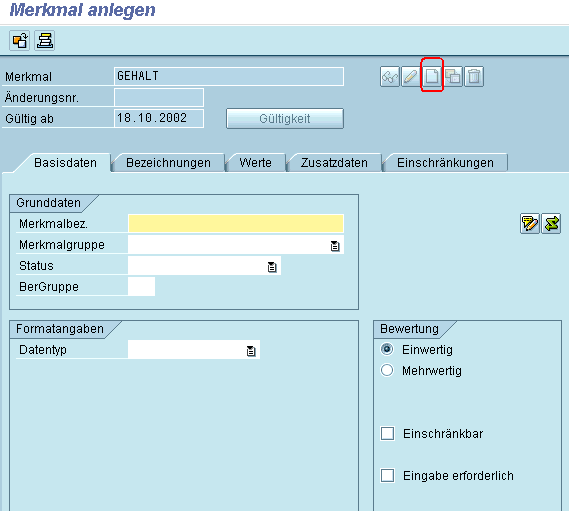Viewport: 569px width, 511px height.
Task: Click the display glasses icon next to Merkmal
Action: [x=390, y=77]
